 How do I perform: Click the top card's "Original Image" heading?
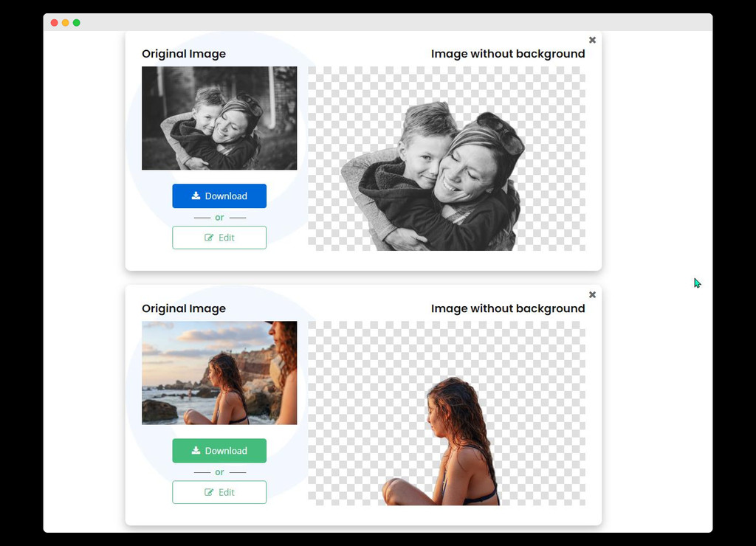pos(184,54)
